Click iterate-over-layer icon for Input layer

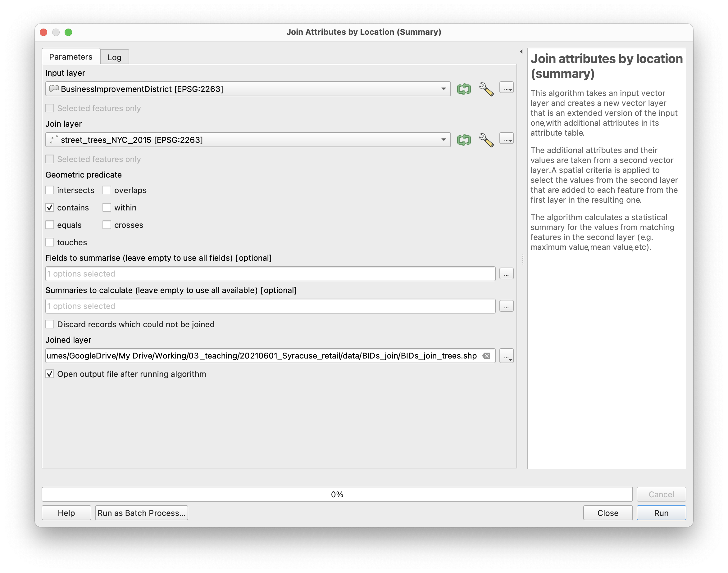point(464,89)
